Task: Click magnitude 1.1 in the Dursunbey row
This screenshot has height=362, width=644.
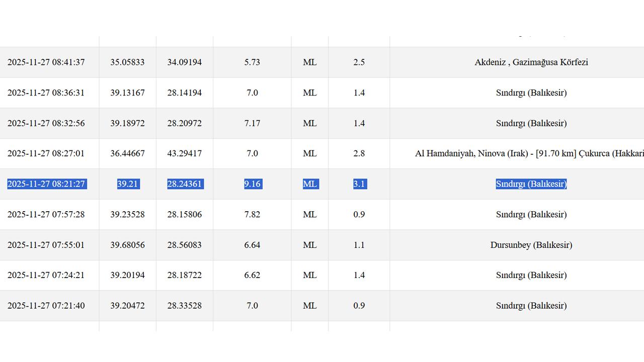Action: [x=359, y=245]
